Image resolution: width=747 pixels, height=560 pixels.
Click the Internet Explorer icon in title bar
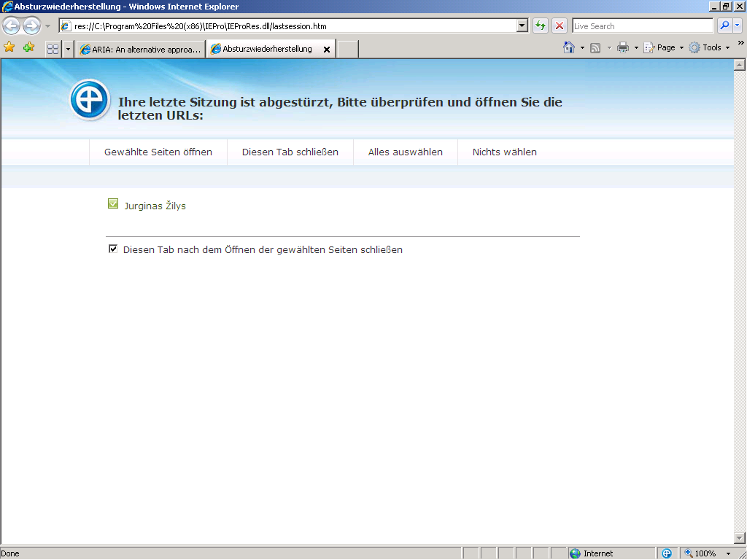(x=7, y=7)
